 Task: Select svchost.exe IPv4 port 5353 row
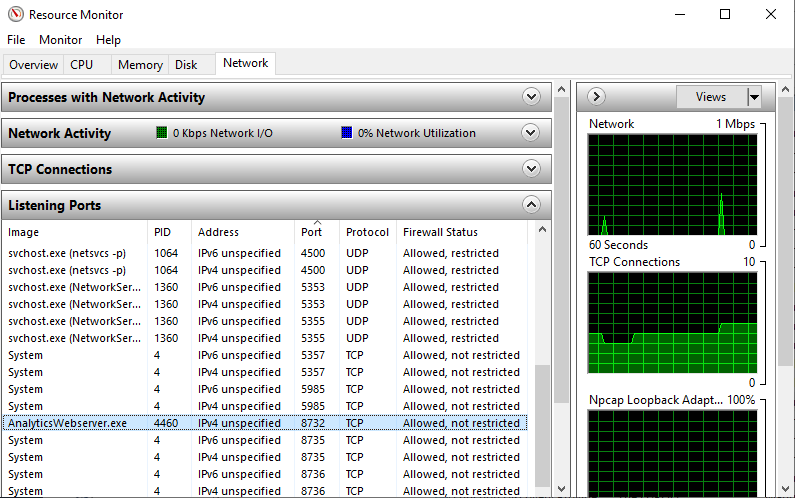(265, 304)
